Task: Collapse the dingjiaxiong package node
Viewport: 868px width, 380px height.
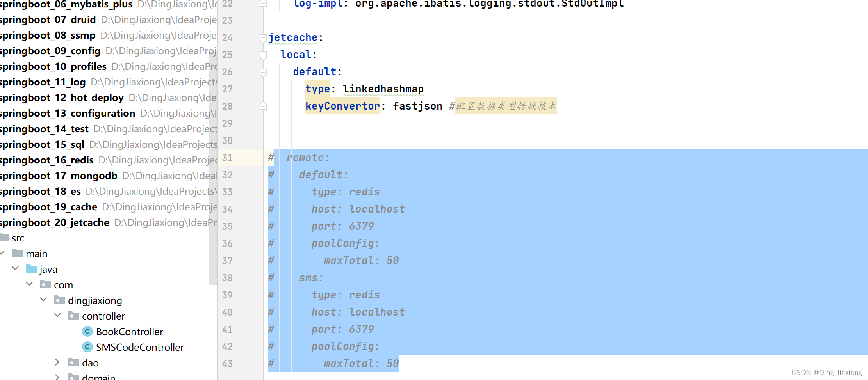Action: (44, 300)
